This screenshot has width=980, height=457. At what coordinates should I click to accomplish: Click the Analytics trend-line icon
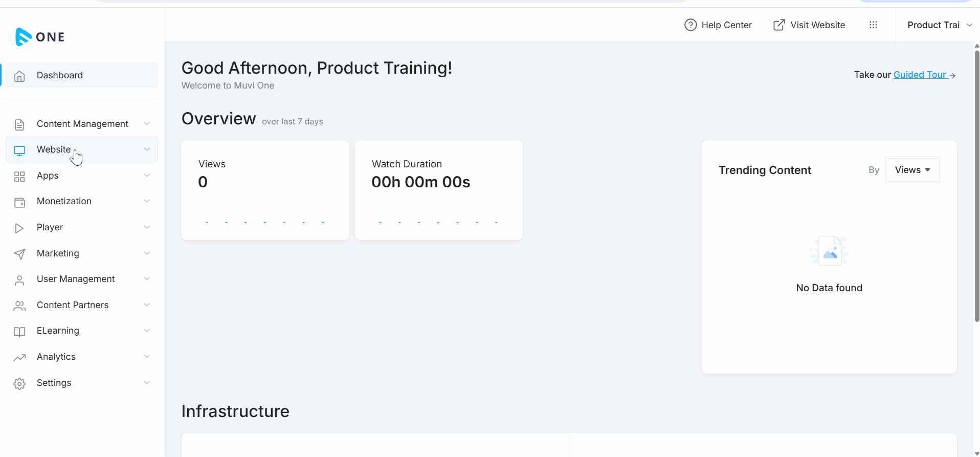pyautogui.click(x=19, y=357)
